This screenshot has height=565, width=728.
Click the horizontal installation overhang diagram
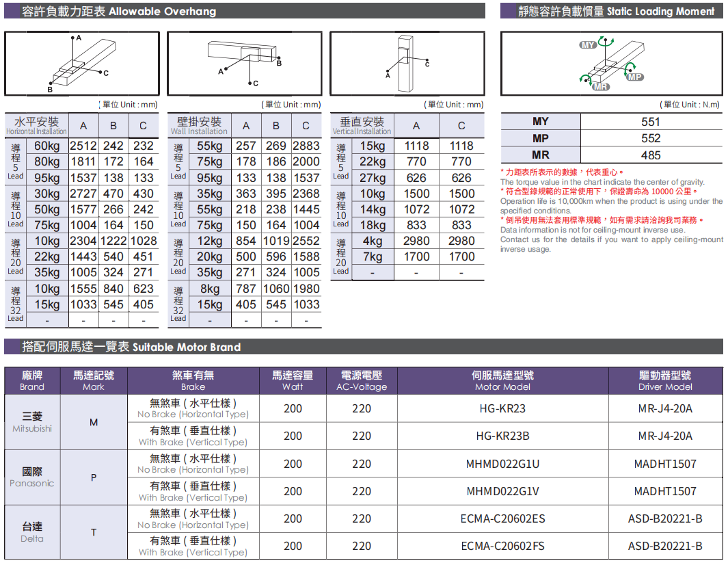tap(81, 63)
